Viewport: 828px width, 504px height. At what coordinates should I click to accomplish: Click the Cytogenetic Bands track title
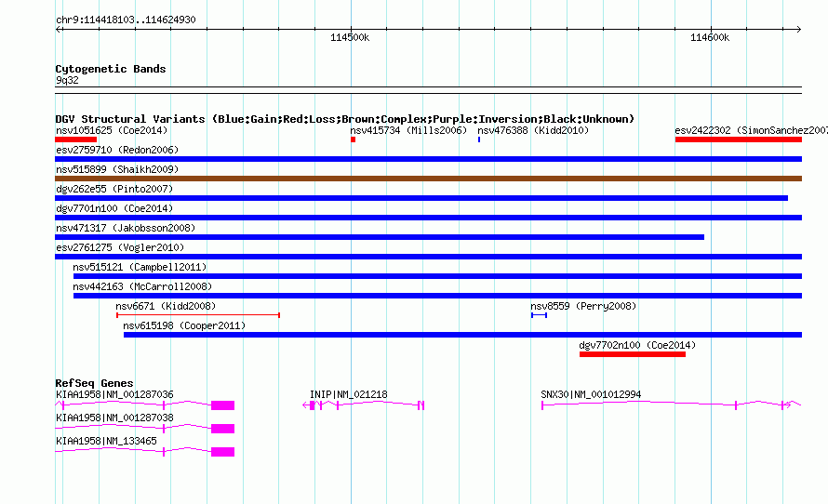point(111,69)
